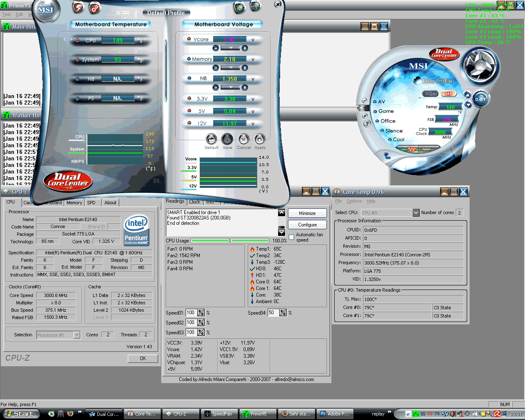
Task: Click the Default voltage reset icon
Action: 211,139
